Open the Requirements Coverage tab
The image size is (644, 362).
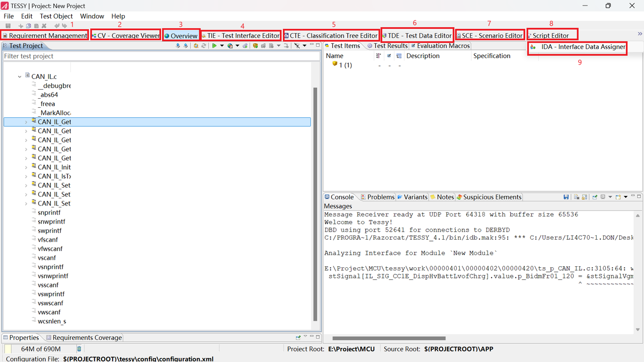coord(84,337)
